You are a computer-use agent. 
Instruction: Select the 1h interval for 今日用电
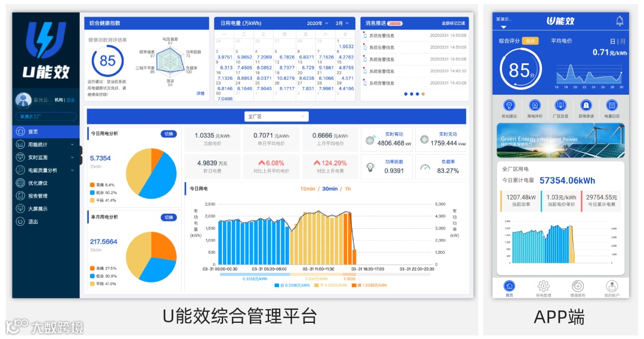[x=348, y=189]
